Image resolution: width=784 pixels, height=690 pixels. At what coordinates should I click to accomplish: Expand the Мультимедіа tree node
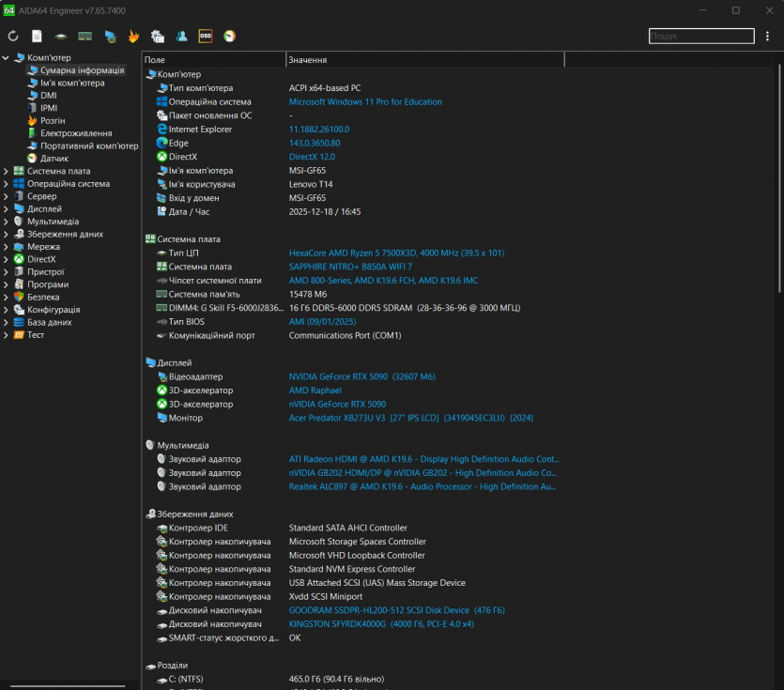tap(7, 222)
